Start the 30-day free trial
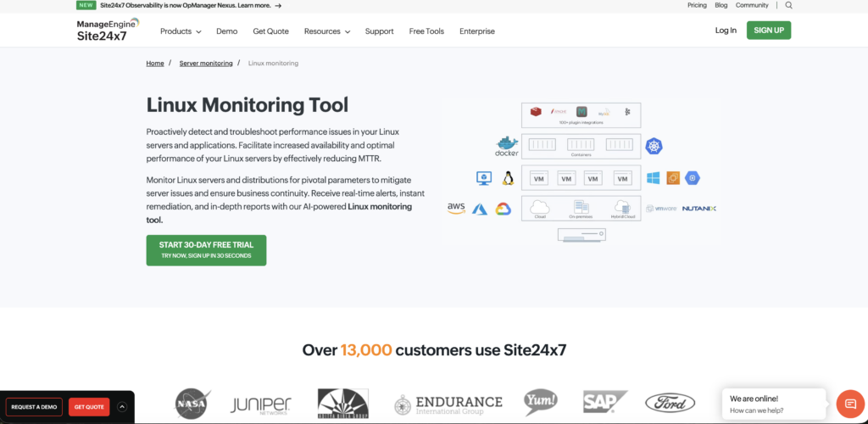Viewport: 868px width, 424px height. (206, 250)
